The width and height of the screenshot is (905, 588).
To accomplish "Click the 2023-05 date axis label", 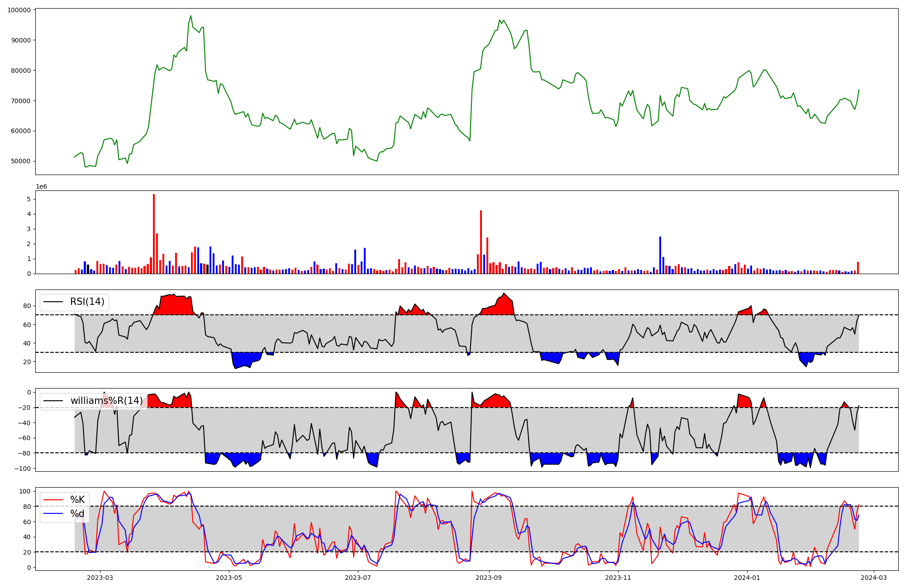I will (x=229, y=578).
